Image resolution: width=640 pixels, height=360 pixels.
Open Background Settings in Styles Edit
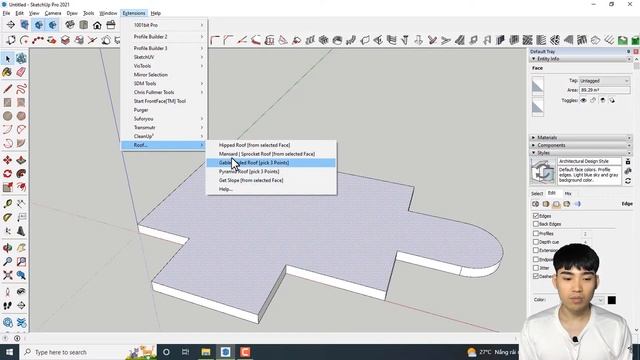click(556, 204)
